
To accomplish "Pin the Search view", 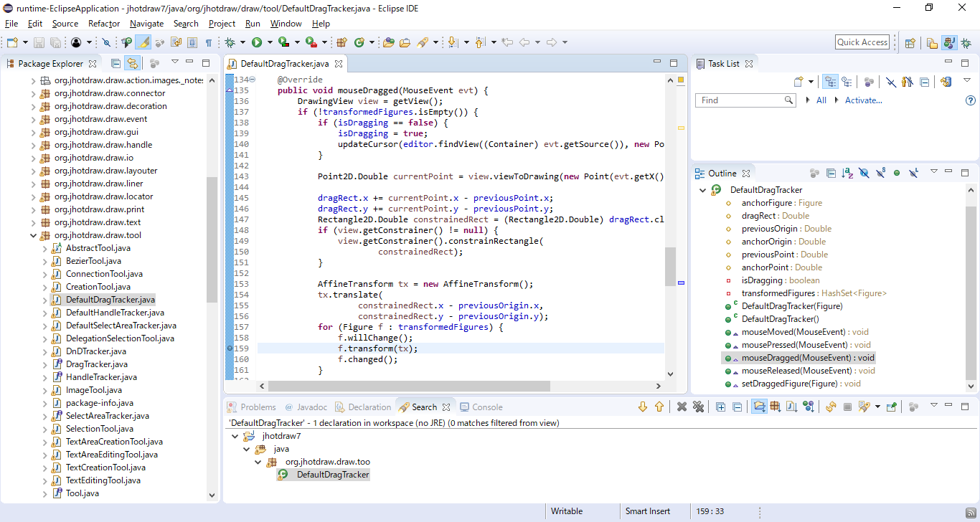I will click(891, 407).
